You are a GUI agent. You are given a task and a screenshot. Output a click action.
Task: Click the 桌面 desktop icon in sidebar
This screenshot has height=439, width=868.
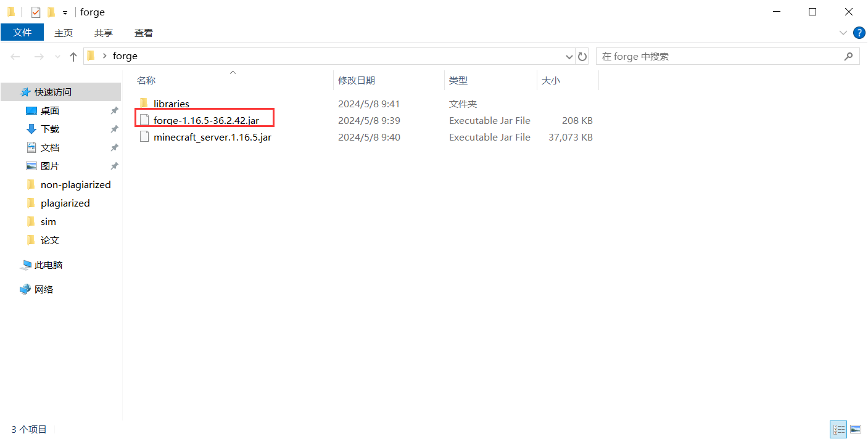tap(31, 111)
